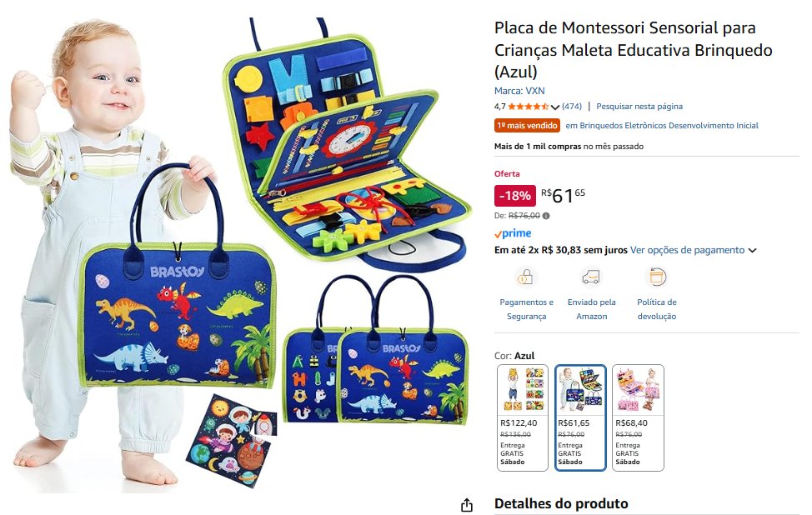Screen dimensions: 812x515
Task: Click the Enviado pela Amazon truck icon
Action: click(x=591, y=277)
